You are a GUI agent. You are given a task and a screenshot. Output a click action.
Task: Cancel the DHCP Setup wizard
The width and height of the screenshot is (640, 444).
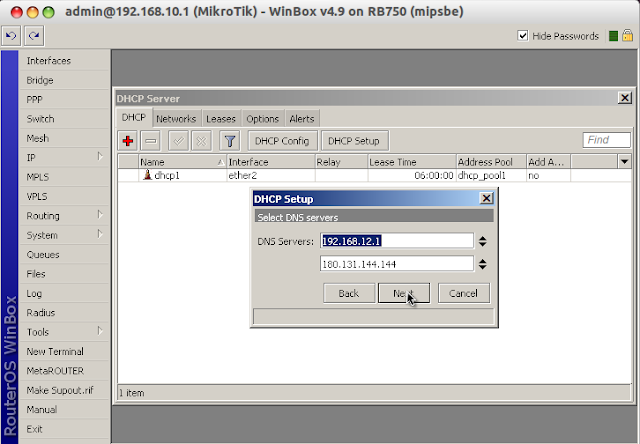tap(464, 293)
